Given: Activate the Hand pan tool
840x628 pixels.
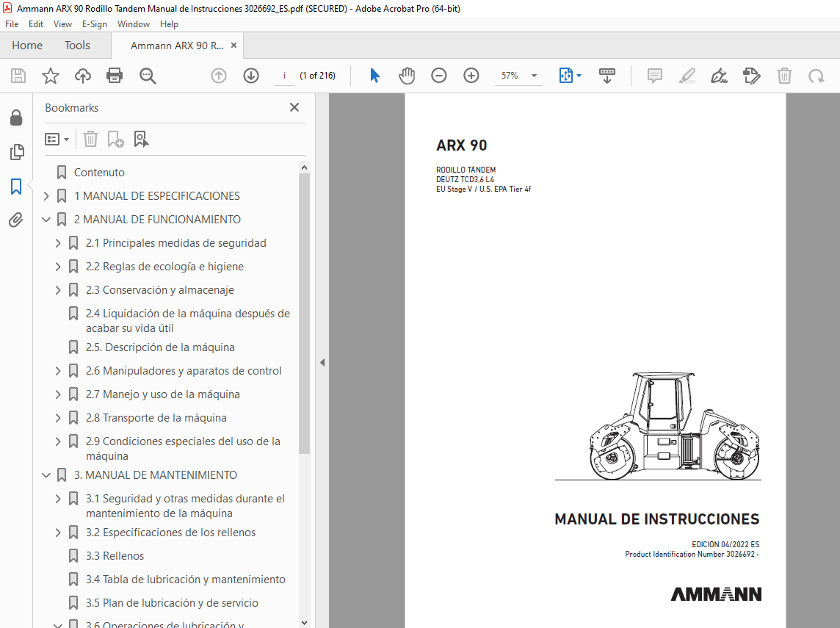Looking at the screenshot, I should coord(407,76).
